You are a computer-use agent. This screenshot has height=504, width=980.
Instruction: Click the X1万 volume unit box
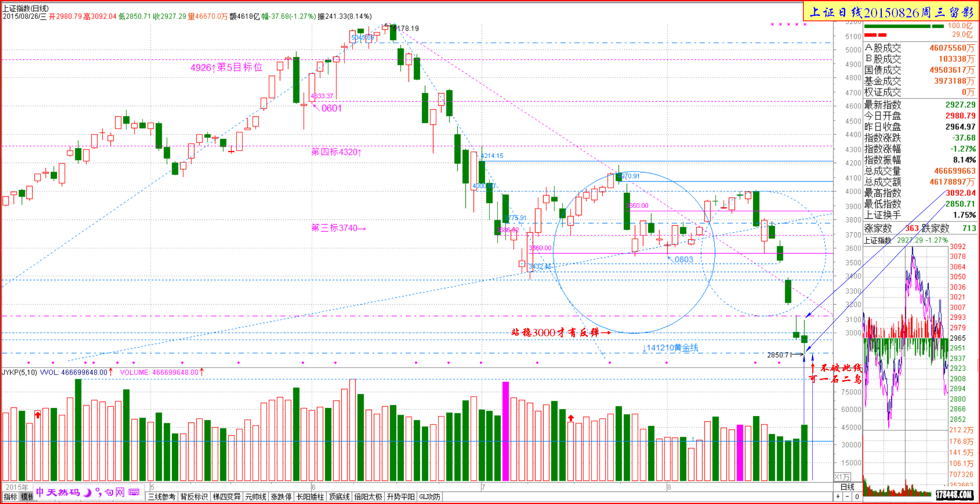click(x=842, y=477)
